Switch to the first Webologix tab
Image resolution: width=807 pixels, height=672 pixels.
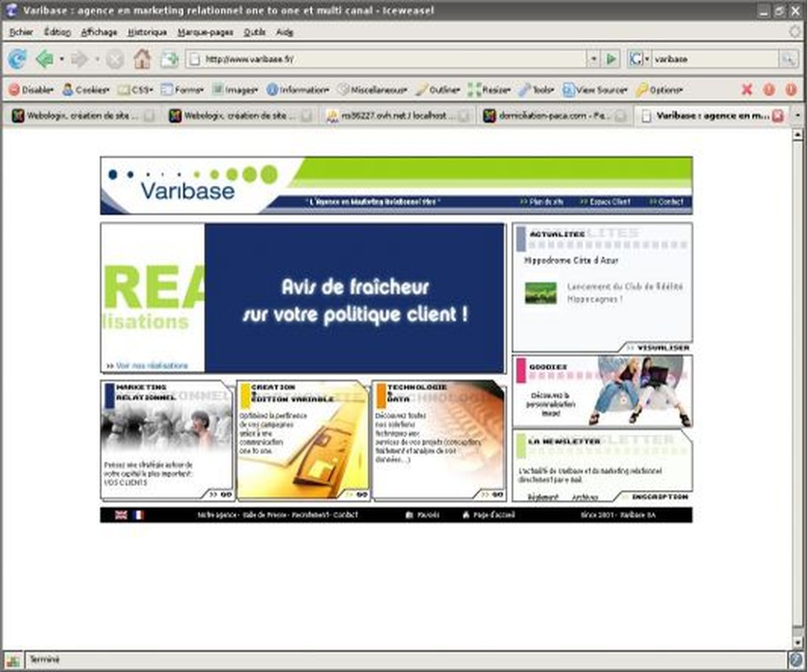pyautogui.click(x=84, y=116)
